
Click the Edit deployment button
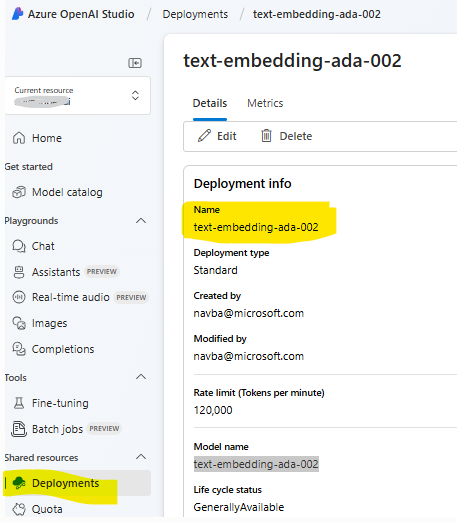click(x=217, y=136)
